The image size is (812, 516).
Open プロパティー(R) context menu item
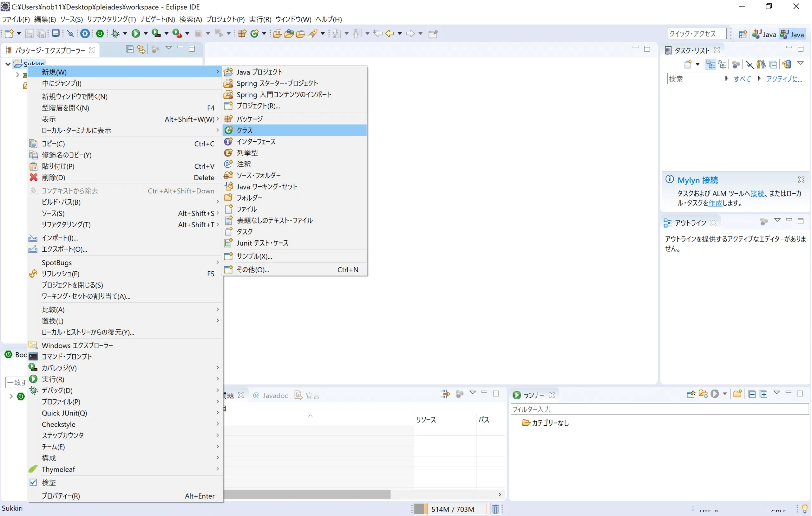point(125,496)
